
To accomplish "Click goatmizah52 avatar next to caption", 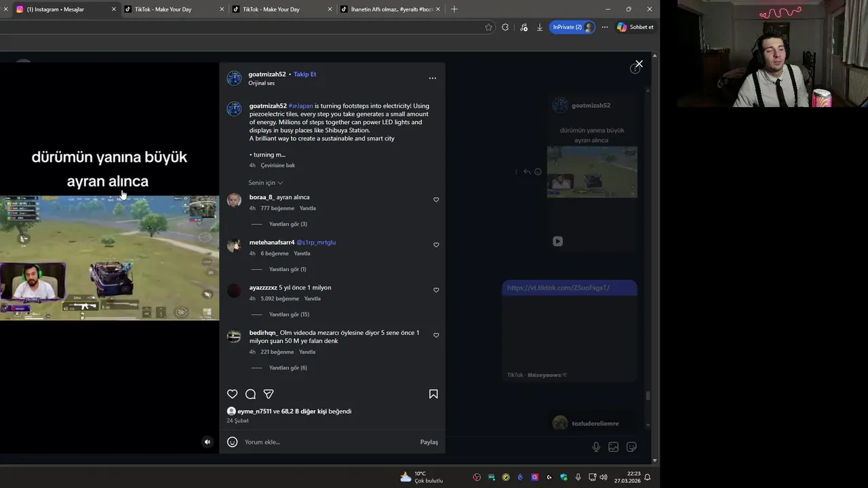I will click(x=234, y=109).
